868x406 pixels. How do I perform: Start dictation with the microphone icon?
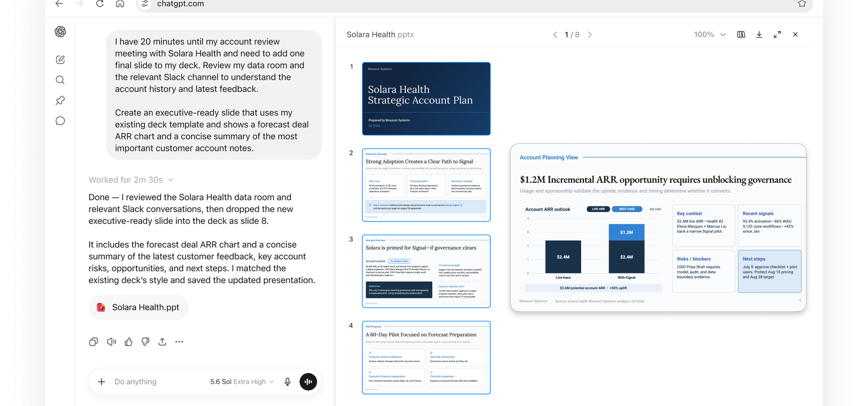(x=287, y=382)
